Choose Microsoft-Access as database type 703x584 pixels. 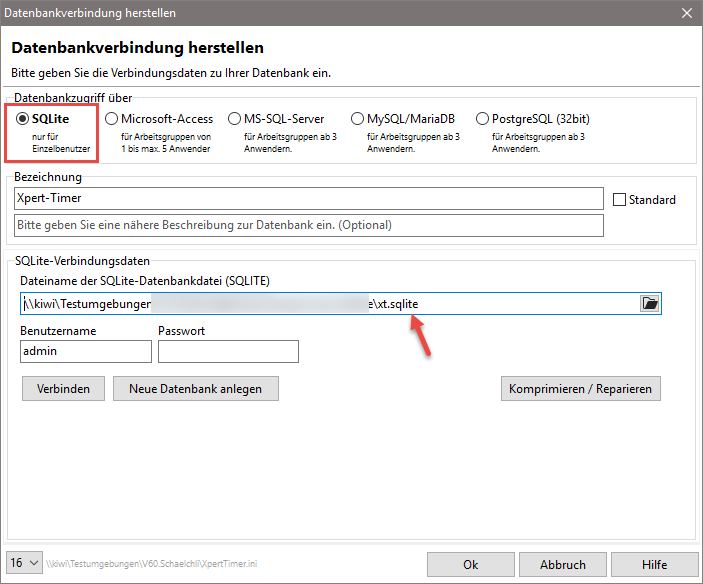click(112, 119)
